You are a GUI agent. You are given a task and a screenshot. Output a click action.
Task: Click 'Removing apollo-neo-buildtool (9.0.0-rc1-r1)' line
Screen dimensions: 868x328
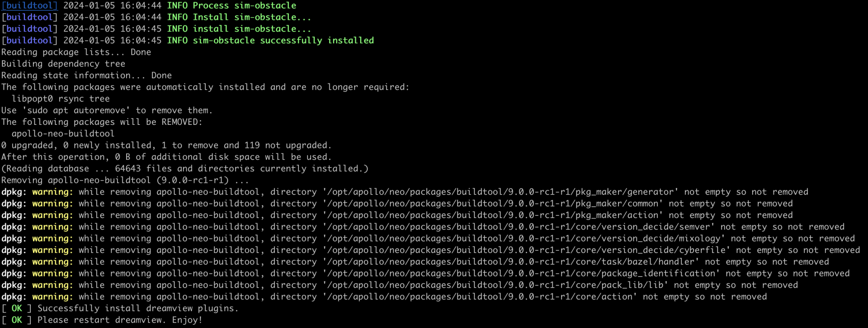click(x=125, y=180)
